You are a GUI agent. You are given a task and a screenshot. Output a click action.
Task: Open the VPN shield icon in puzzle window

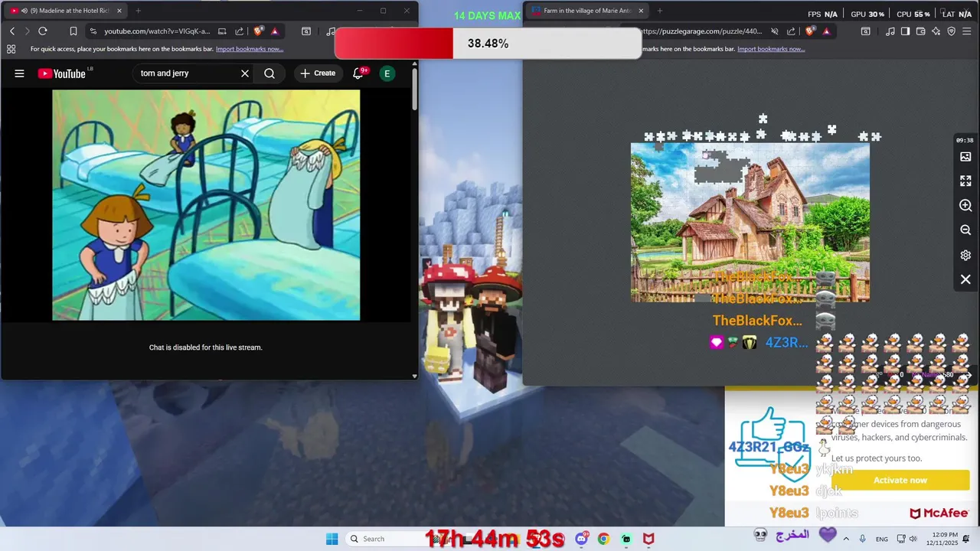click(952, 31)
